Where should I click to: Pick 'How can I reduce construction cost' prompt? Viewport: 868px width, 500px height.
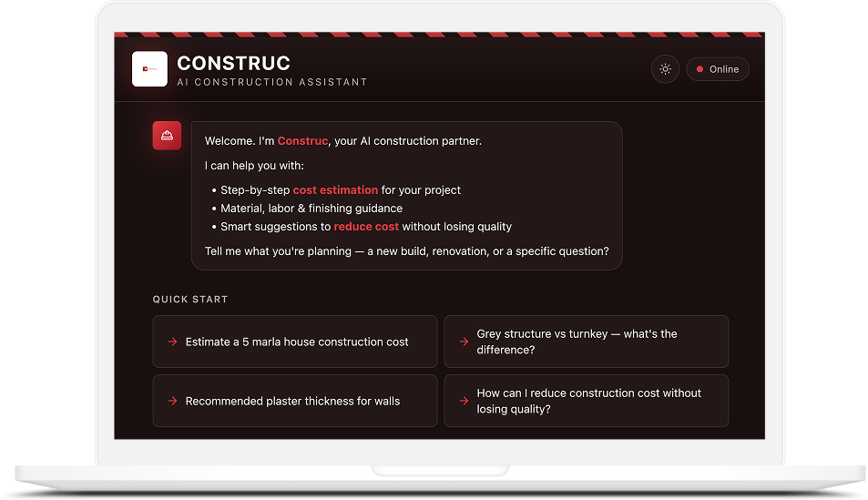point(587,401)
